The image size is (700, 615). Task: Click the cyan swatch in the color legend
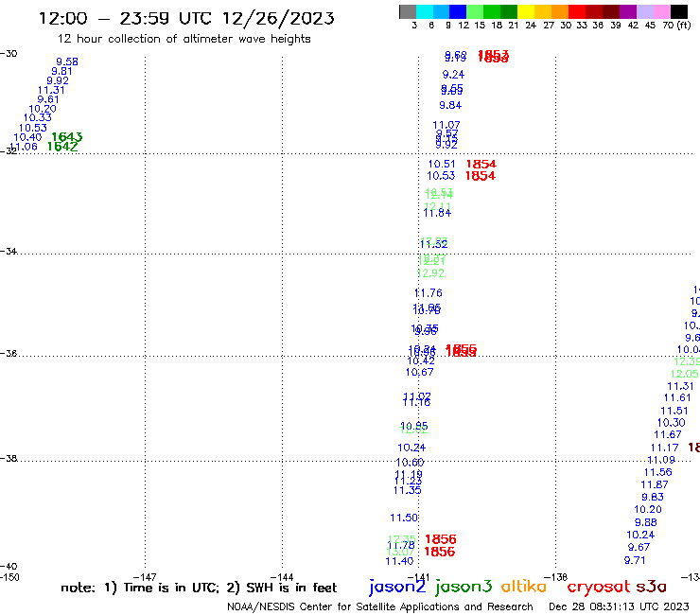click(x=424, y=11)
